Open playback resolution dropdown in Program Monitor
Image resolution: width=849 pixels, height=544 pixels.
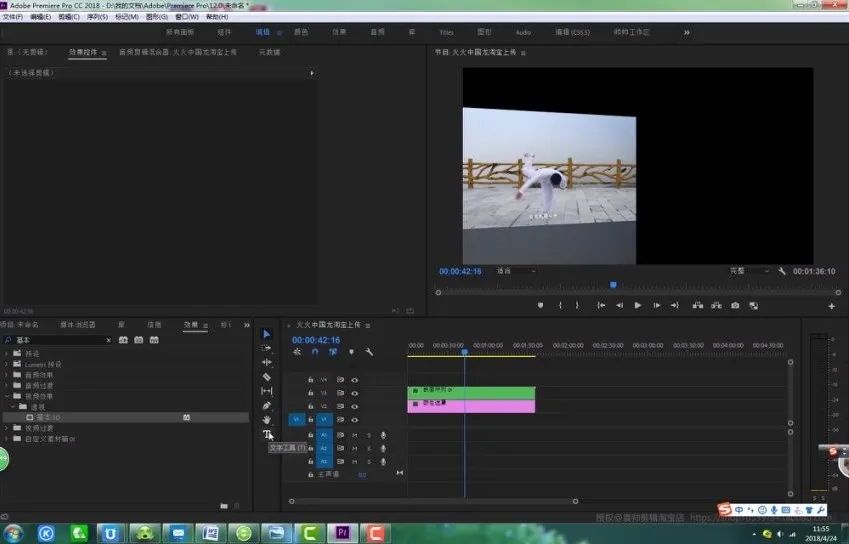[750, 271]
